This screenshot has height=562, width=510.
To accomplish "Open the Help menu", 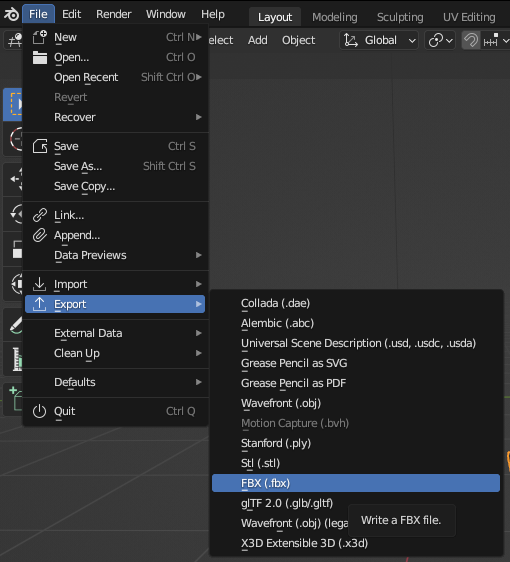I will pyautogui.click(x=213, y=14).
